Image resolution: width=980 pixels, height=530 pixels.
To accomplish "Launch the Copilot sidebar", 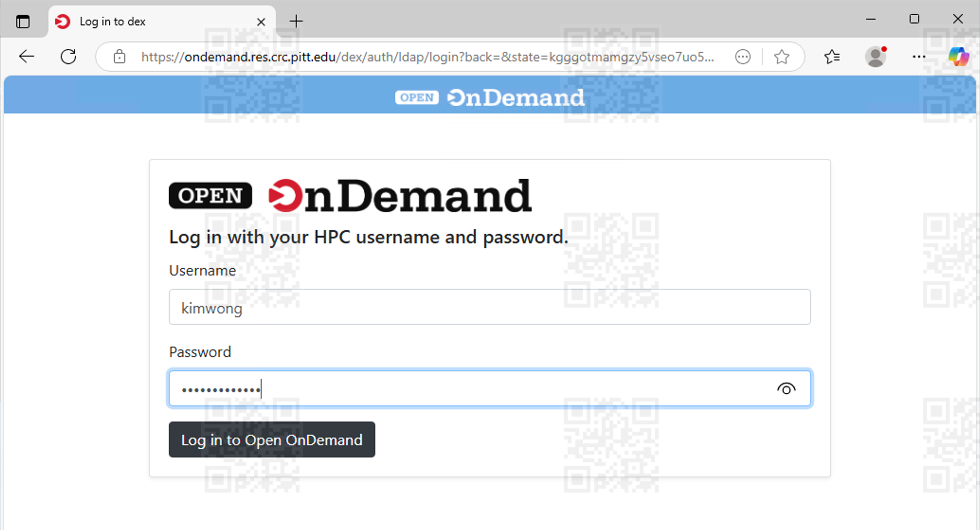I will (x=959, y=57).
